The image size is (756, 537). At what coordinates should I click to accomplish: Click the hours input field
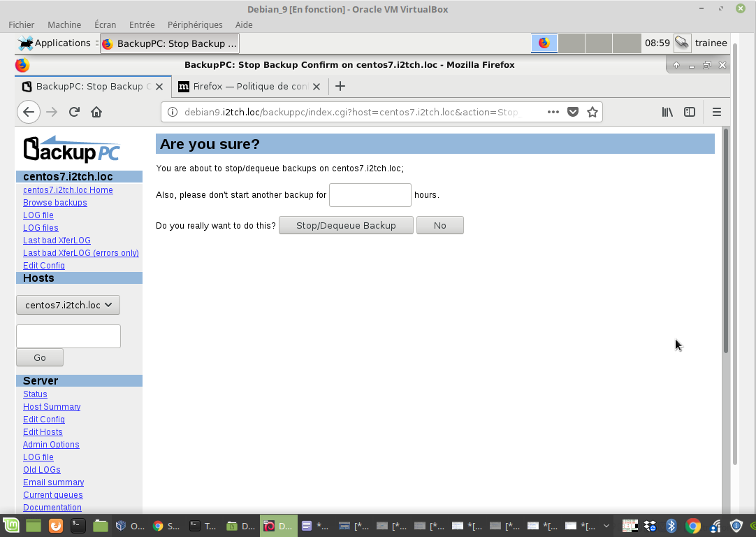click(370, 195)
